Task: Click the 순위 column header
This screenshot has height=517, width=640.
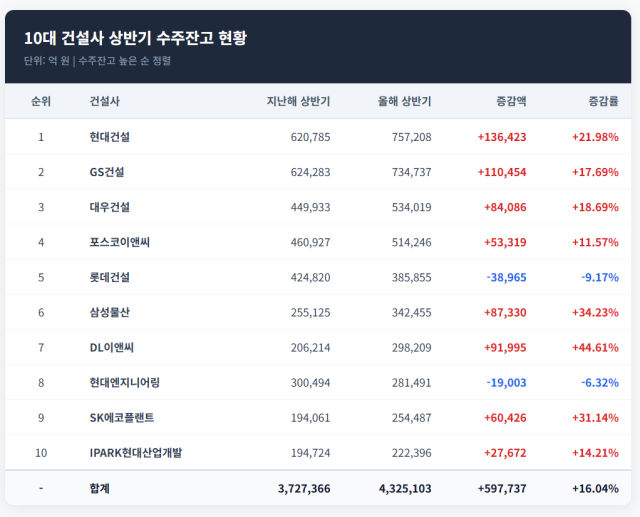Action: (41, 101)
